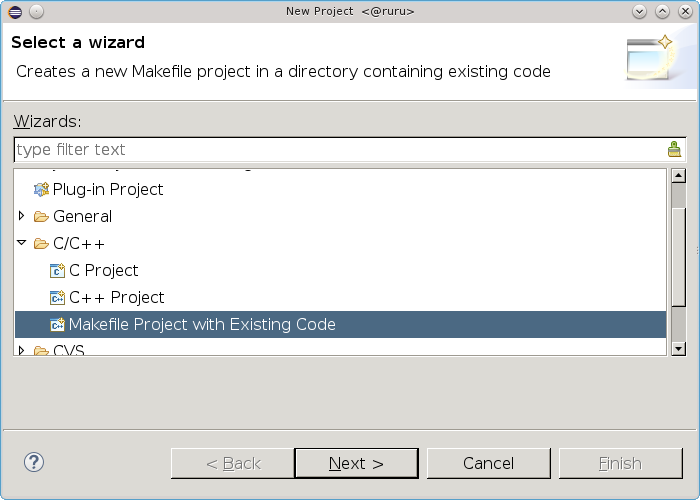Click the C++ Project icon
The image size is (700, 500).
57,297
